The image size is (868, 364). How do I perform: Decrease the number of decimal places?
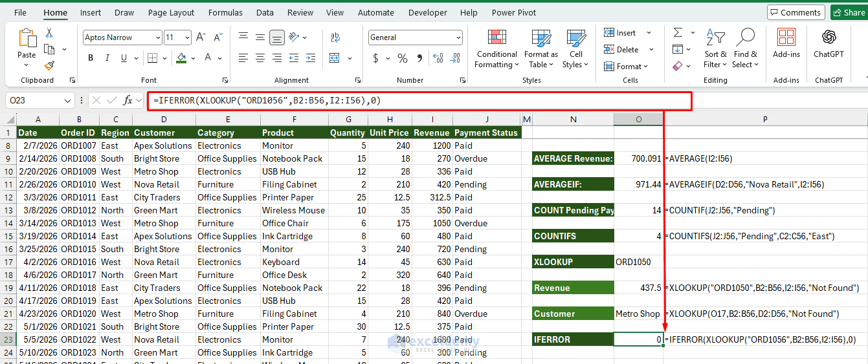[456, 58]
